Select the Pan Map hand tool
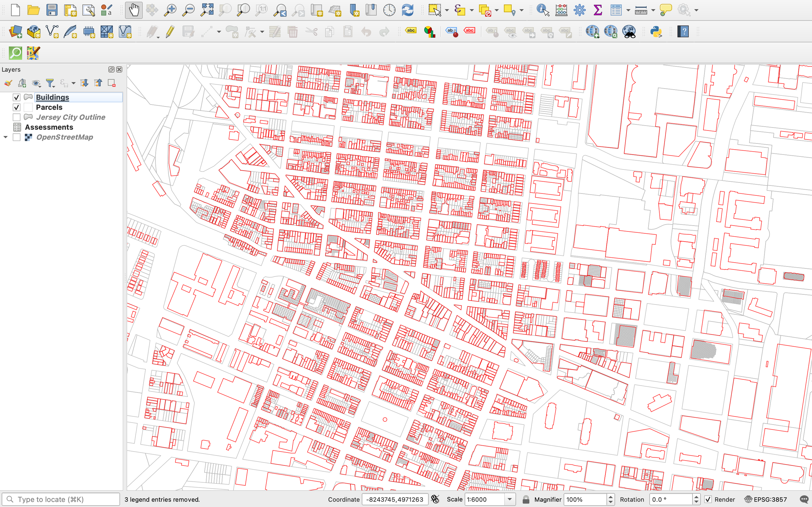Image resolution: width=812 pixels, height=507 pixels. (134, 10)
